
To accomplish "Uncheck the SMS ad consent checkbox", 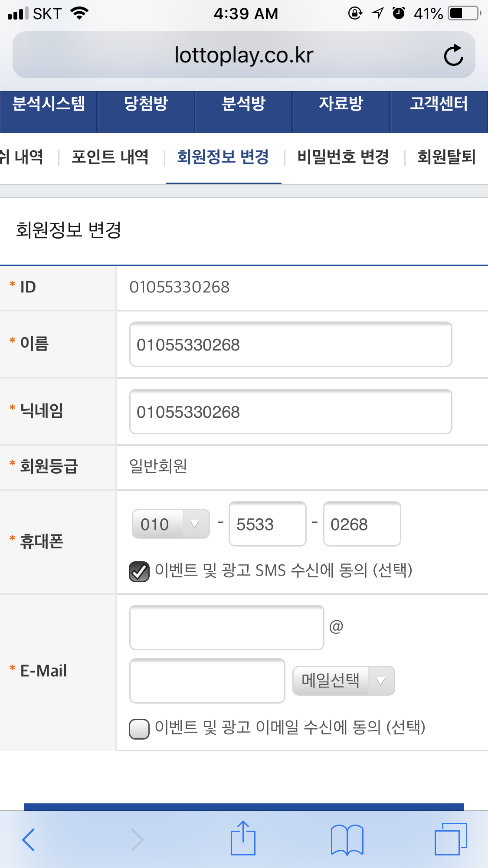I will 139,571.
